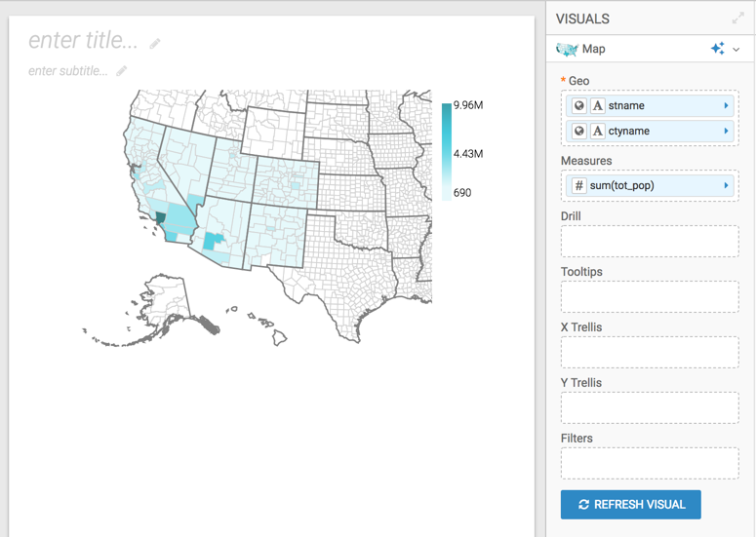Expand the sum(tot_pop) measure options arrow
The width and height of the screenshot is (756, 537).
tap(726, 185)
